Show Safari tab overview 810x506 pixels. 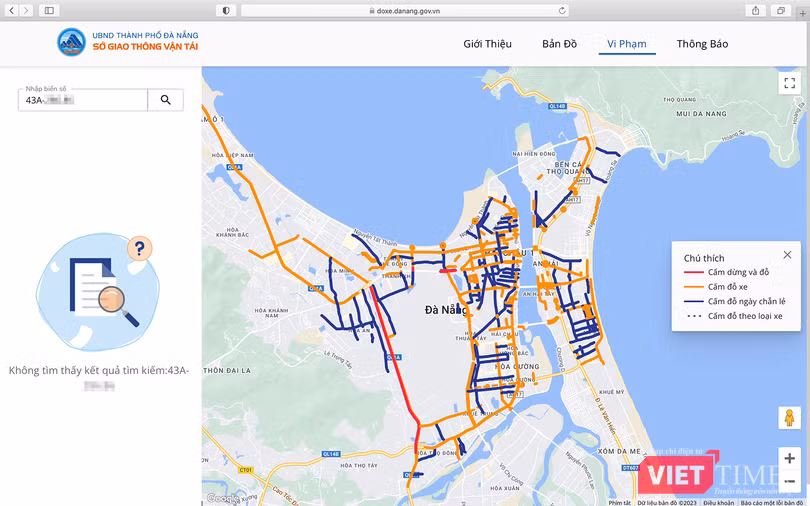click(x=781, y=10)
